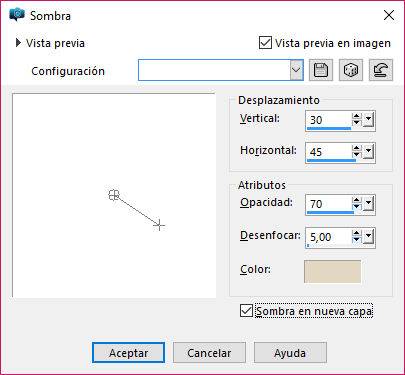Screen dimensions: 405x375
Task: Click the randomize parameters dice icon
Action: tap(351, 70)
